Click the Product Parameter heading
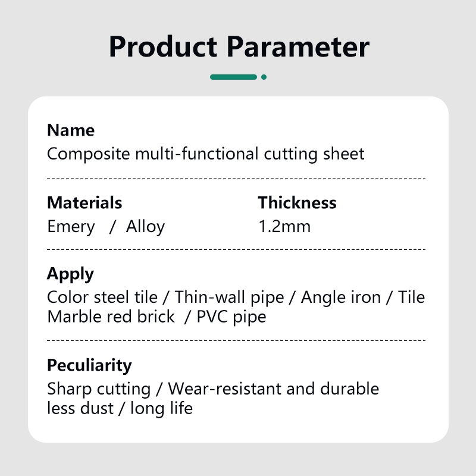This screenshot has height=476, width=476. pos(239,47)
